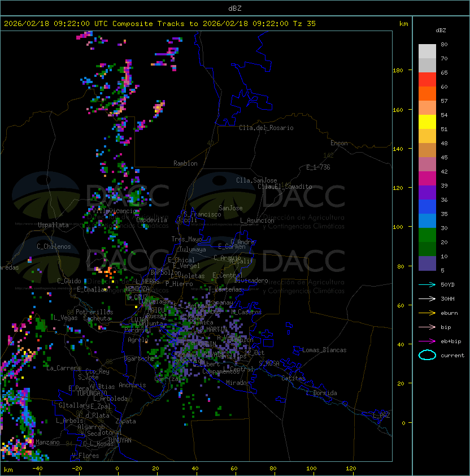The height and width of the screenshot is (476, 470).
Task: Click the cyan 50YD arrow legend icon
Action: pos(427,285)
